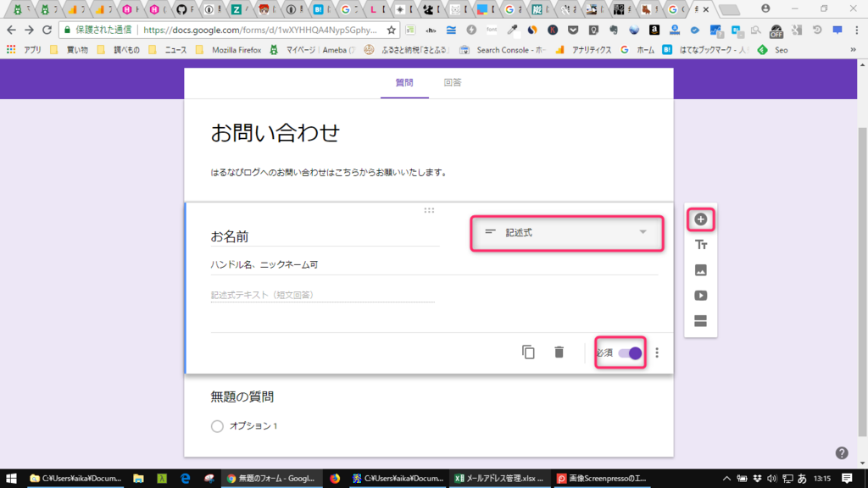Open Chrome menu three dots

coord(857,30)
